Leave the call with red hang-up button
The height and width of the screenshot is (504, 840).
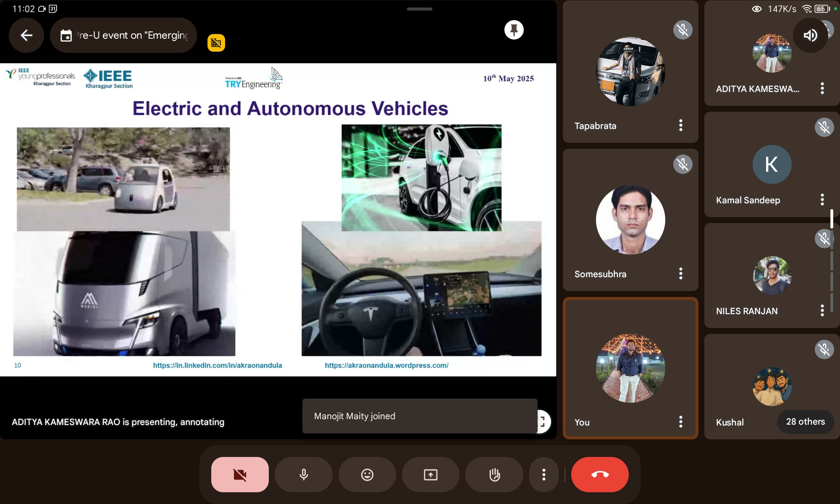tap(600, 475)
